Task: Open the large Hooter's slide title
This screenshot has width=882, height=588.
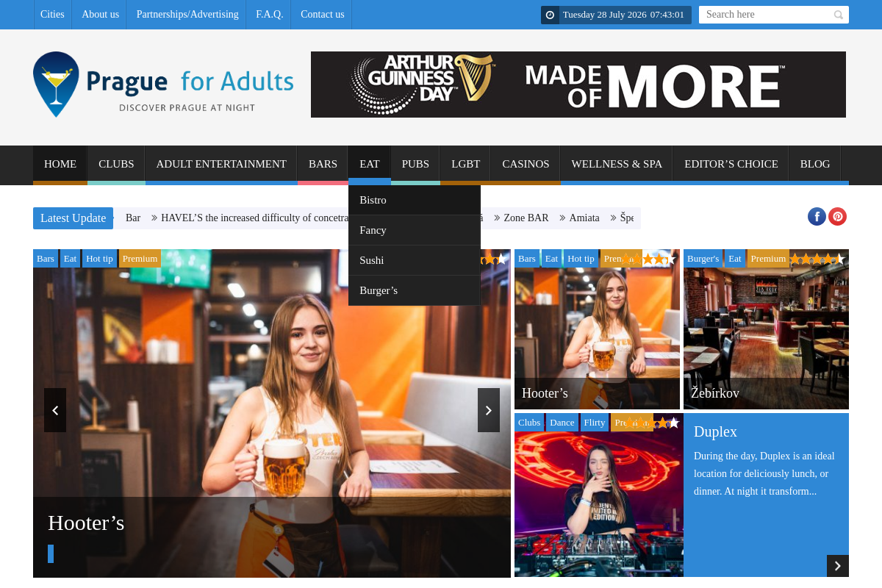Action: pos(86,523)
